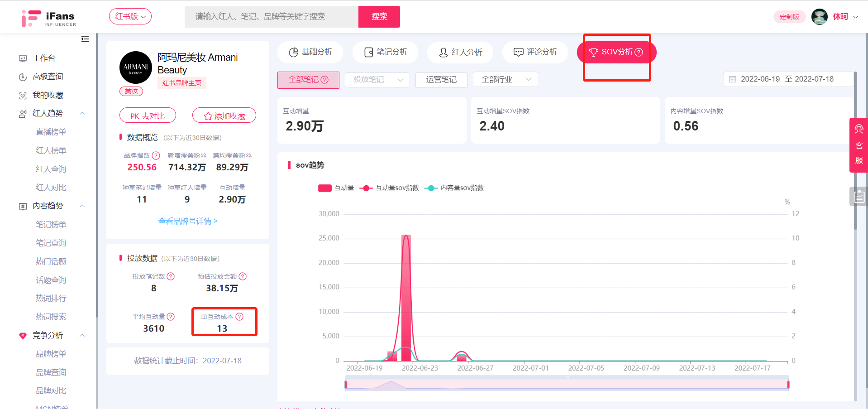This screenshot has height=410, width=868.
Task: Open 直播榜单 in the sidebar
Action: 51,132
